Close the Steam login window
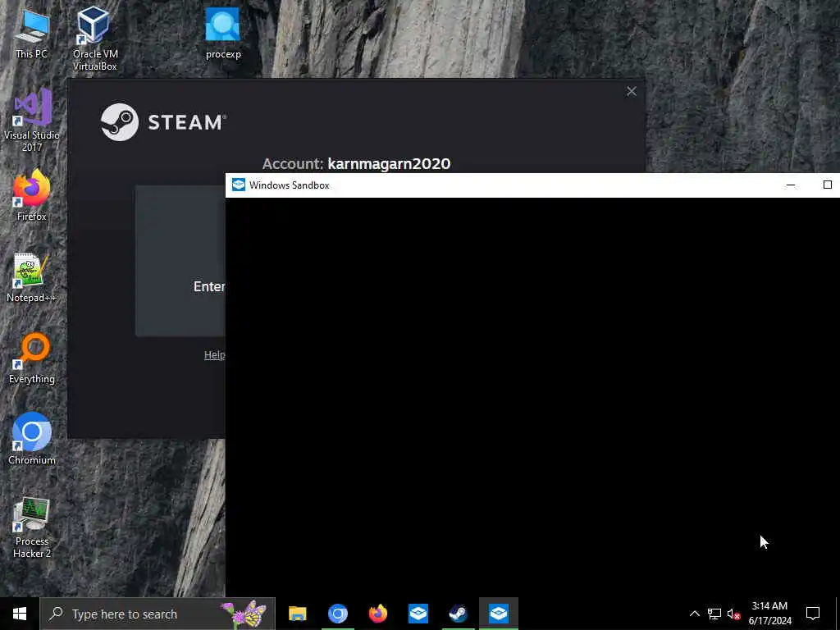The width and height of the screenshot is (840, 630). point(632,92)
